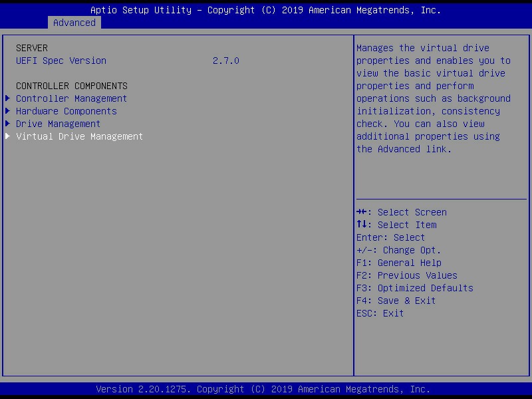532x399 pixels.
Task: Open Hardware Components submenu
Action: [66, 111]
